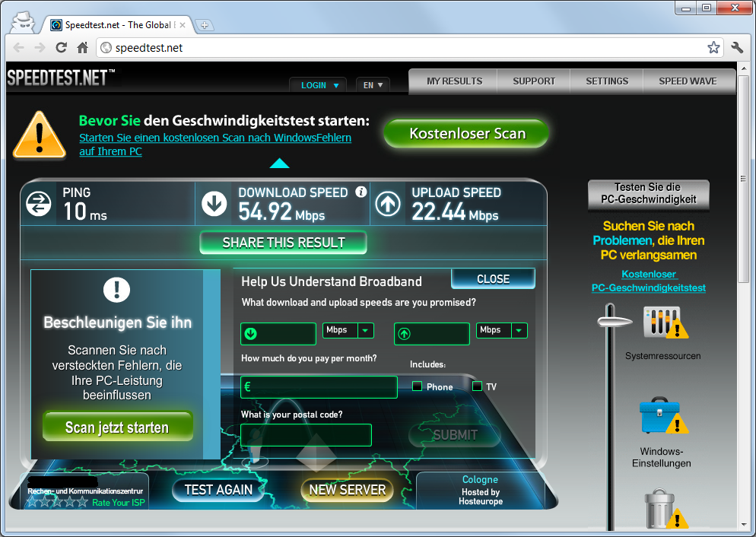
Task: Click the download speed info icon
Action: click(361, 192)
